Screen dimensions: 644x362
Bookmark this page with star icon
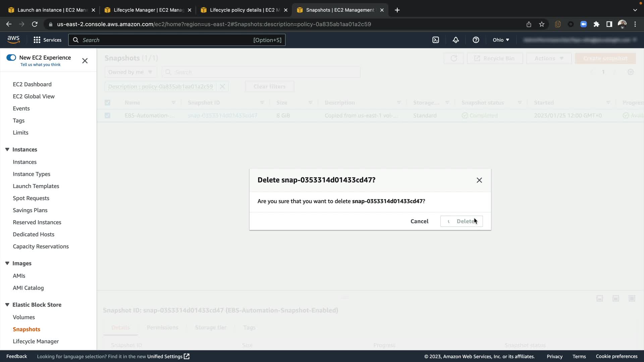pos(542,24)
